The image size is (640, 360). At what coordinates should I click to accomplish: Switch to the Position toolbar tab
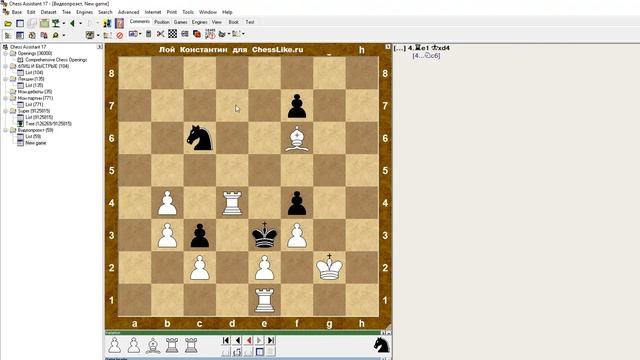162,22
